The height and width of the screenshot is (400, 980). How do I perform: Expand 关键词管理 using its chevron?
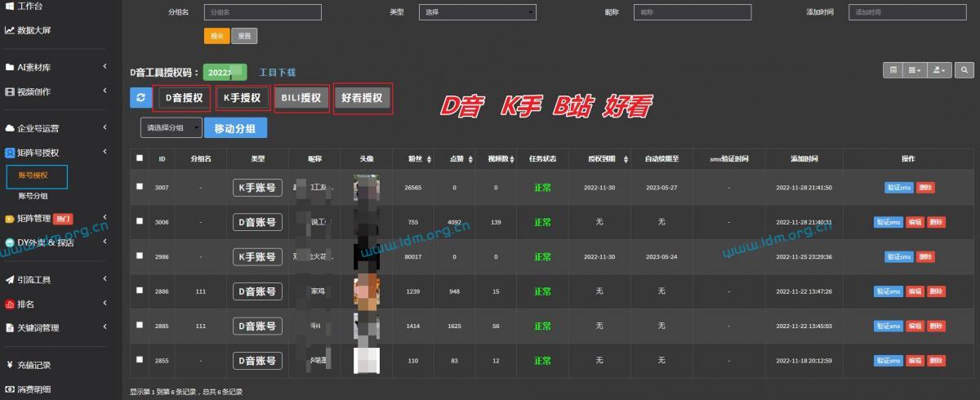pyautogui.click(x=105, y=328)
